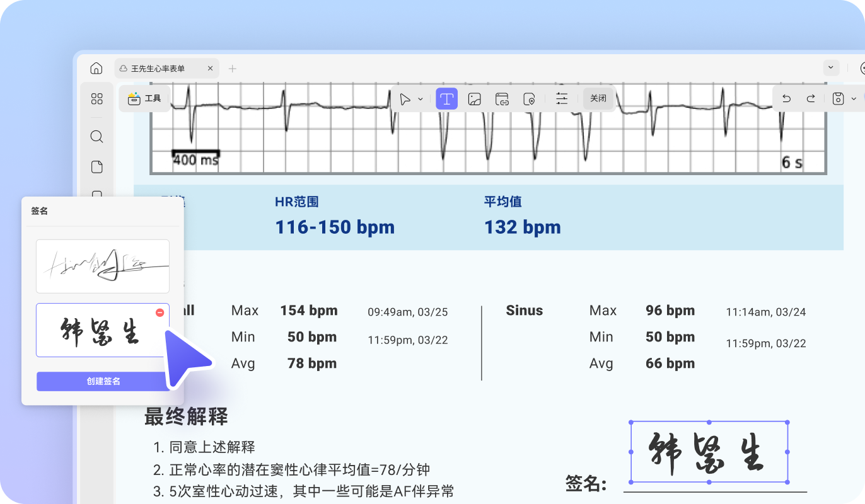Click the HR范围 label

pos(297,202)
